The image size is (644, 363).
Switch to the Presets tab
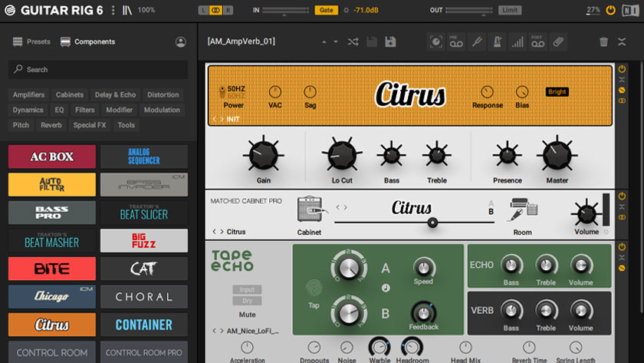[32, 41]
